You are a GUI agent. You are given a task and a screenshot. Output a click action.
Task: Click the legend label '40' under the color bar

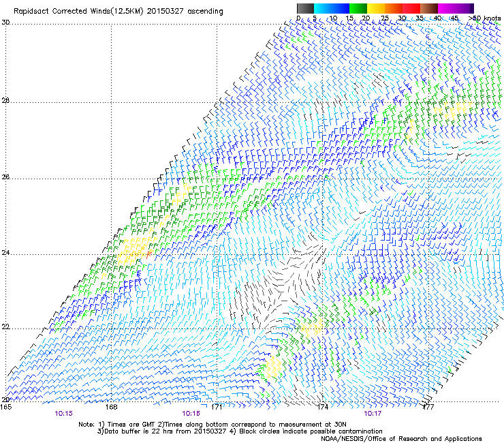[x=437, y=18]
